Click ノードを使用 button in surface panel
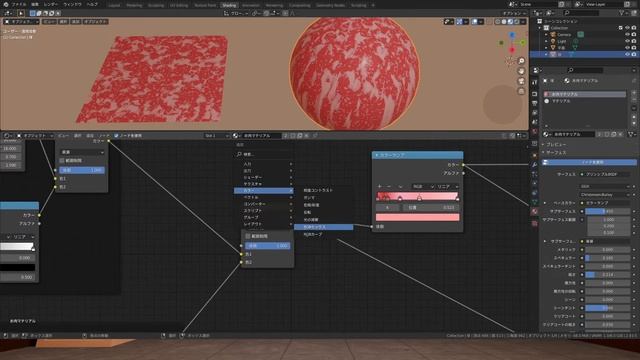The image size is (640, 360). pyautogui.click(x=589, y=162)
